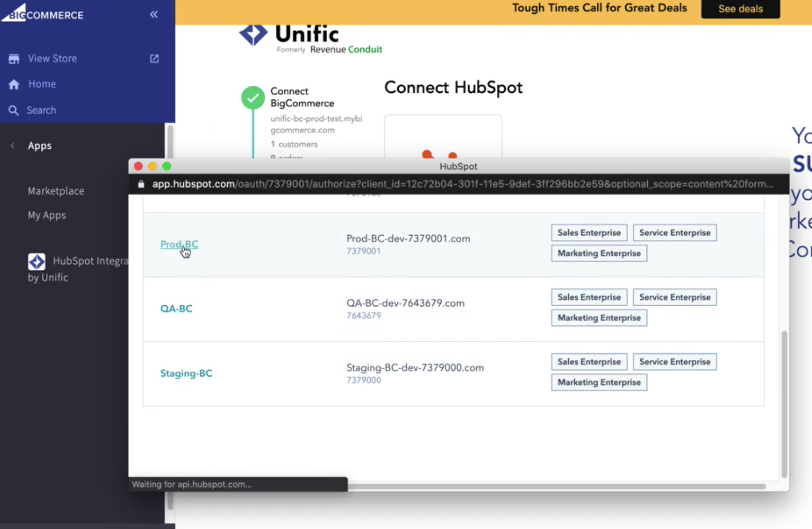Open Marketplace in Apps menu
Image resolution: width=812 pixels, height=529 pixels.
point(56,191)
